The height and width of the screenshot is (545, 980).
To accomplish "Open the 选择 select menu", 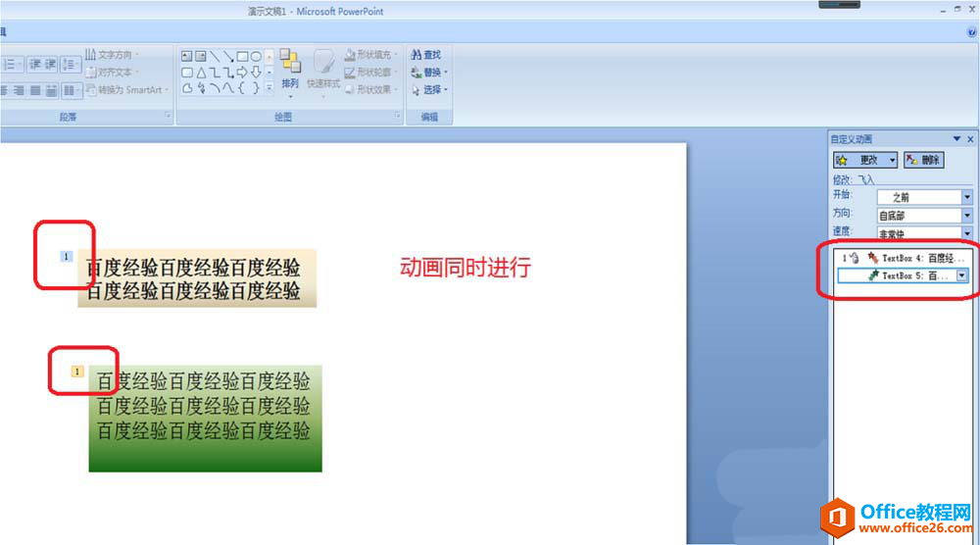I will pos(430,90).
